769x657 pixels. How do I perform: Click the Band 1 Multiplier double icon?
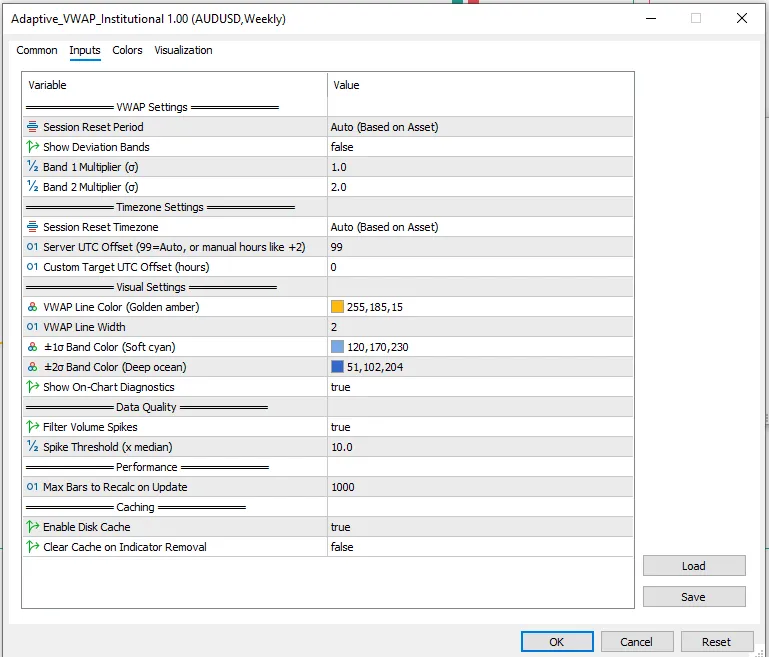coord(33,167)
